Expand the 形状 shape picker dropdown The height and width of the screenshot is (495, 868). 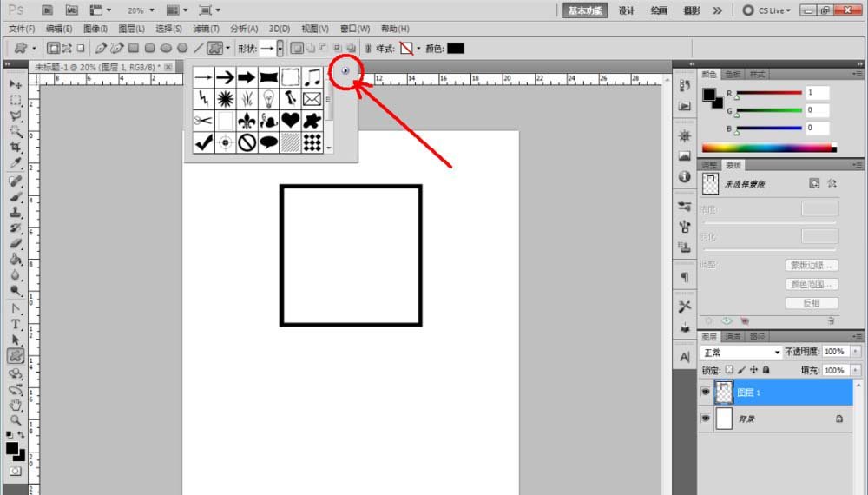pyautogui.click(x=280, y=49)
